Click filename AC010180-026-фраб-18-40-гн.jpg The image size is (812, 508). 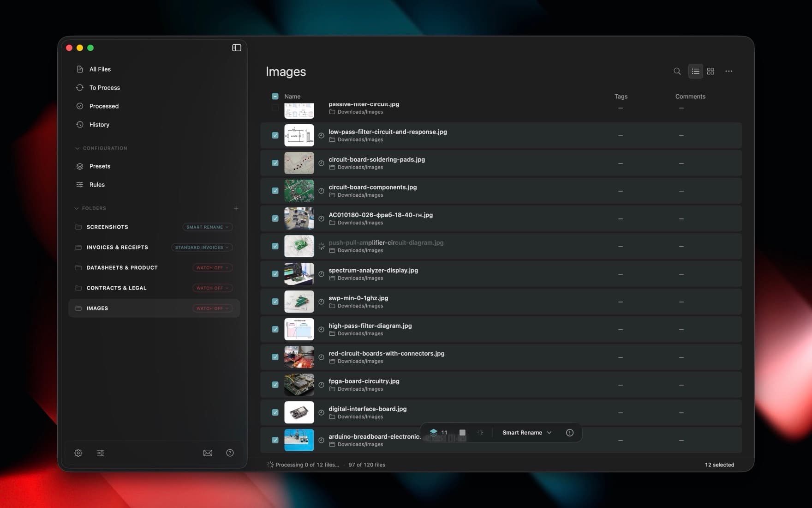[381, 215]
